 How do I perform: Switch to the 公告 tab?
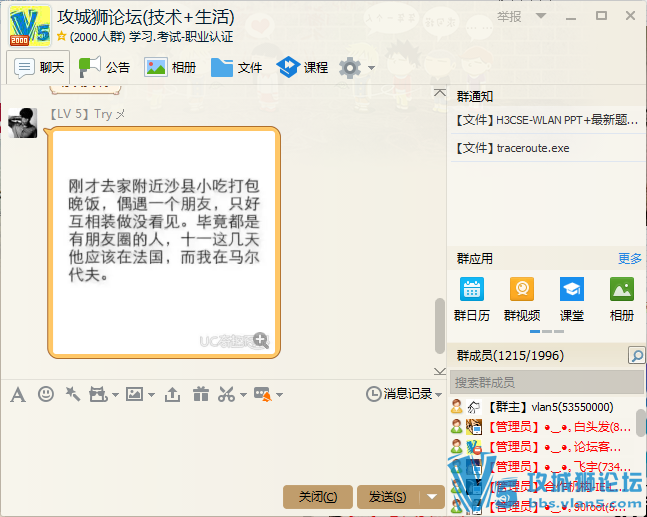click(104, 67)
